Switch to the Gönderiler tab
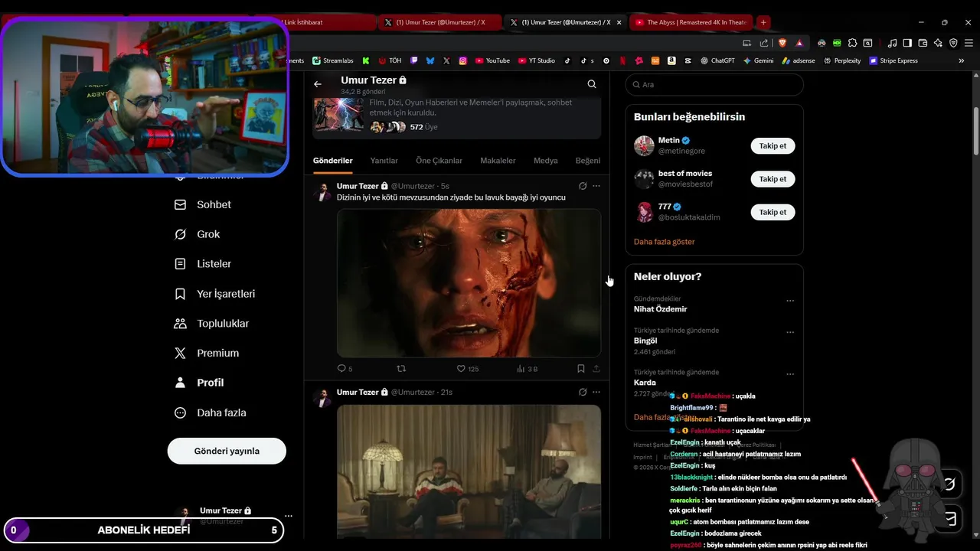Viewport: 980px width, 551px height. coord(333,161)
